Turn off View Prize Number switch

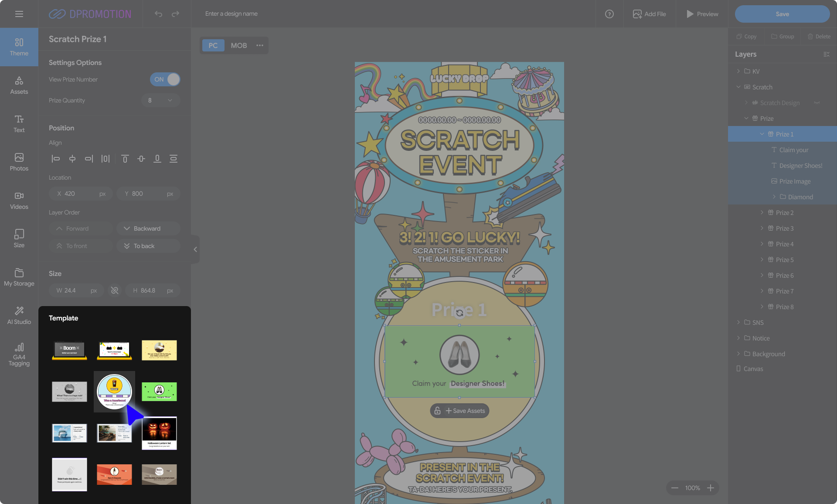tap(165, 79)
